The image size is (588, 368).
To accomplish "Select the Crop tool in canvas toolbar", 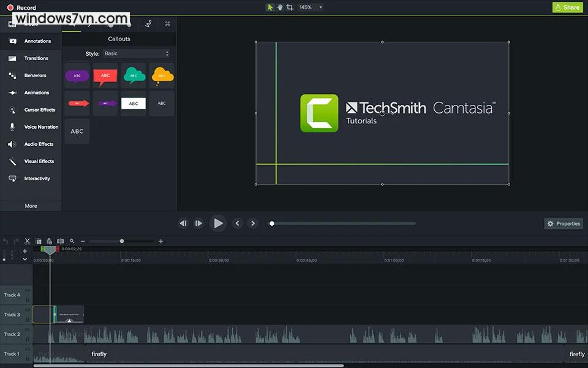I will pos(290,7).
